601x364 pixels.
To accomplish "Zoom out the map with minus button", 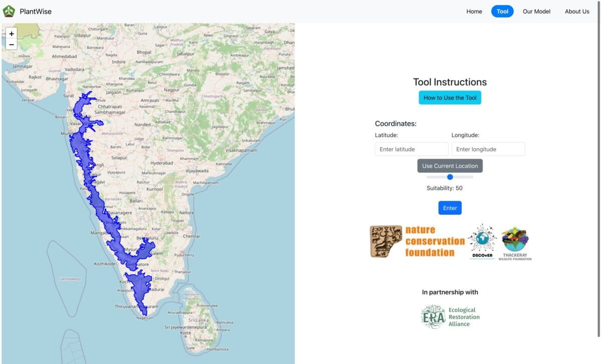I will click(x=12, y=45).
